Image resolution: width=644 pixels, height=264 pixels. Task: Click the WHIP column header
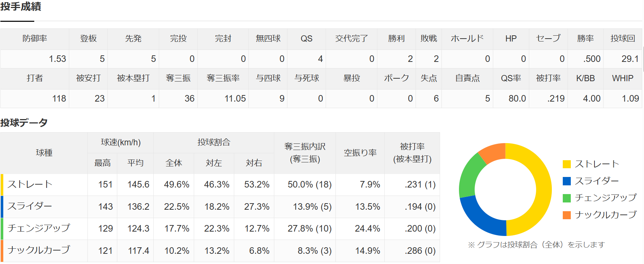point(623,78)
